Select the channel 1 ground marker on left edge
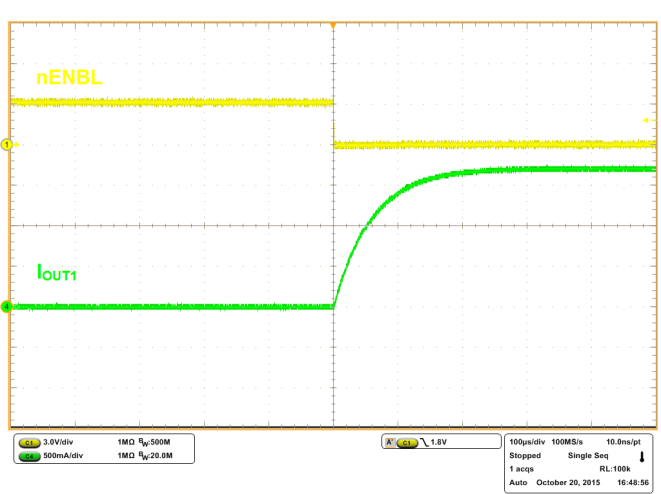The height and width of the screenshot is (494, 661). [x=7, y=145]
